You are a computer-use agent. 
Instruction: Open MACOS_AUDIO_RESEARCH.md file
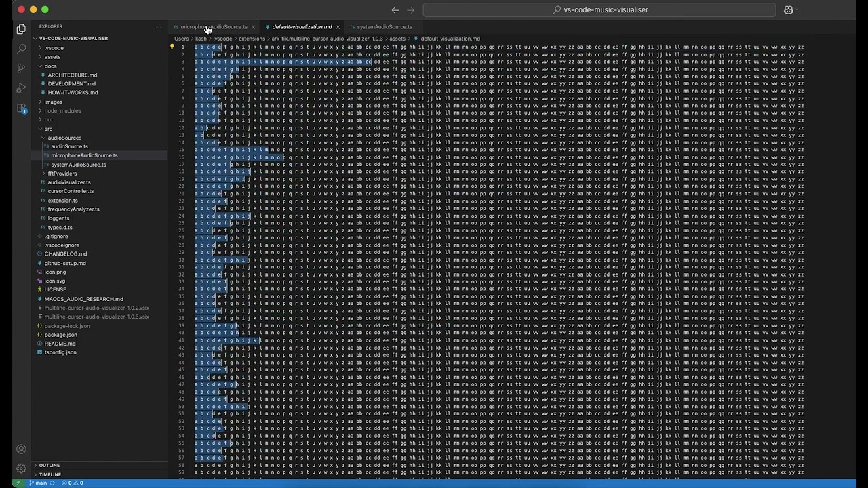(83, 299)
